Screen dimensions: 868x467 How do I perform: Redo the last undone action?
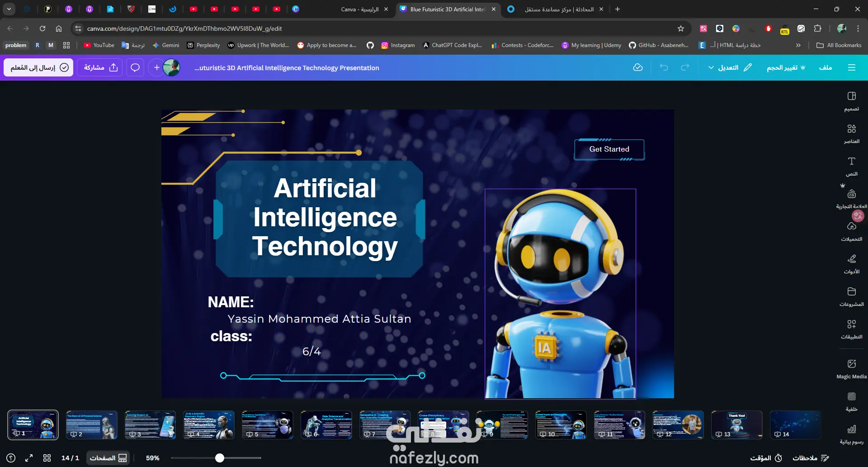[x=685, y=67]
